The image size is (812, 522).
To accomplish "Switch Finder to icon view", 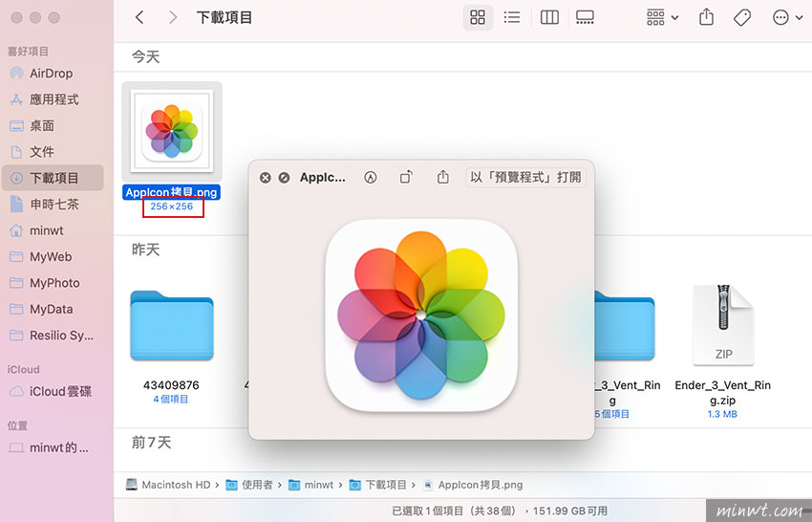I will click(478, 17).
